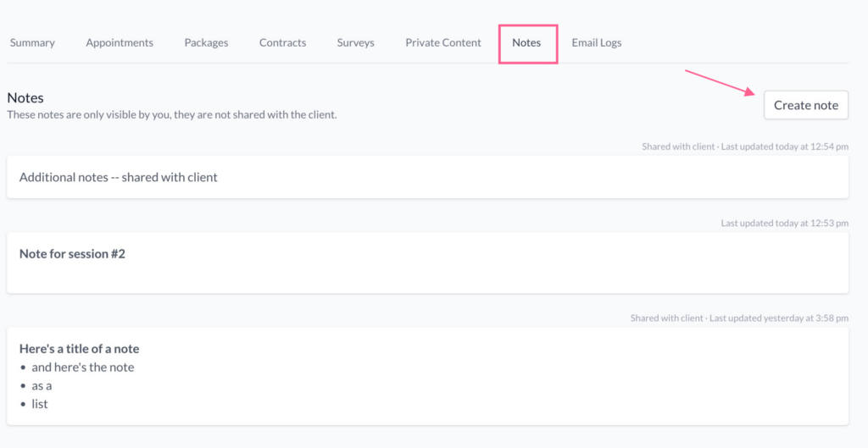Click the 'Last updated today at 12:53 pm' timestamp
Screen dimensions: 868x448
784,223
